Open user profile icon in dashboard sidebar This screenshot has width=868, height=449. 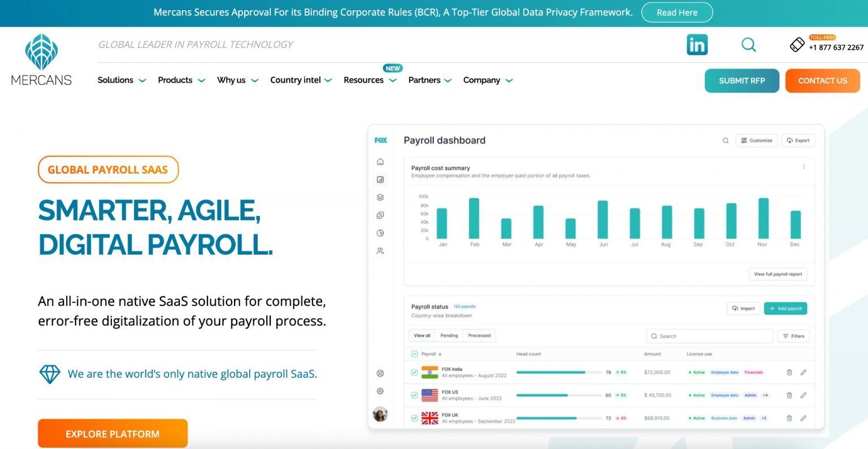click(380, 251)
